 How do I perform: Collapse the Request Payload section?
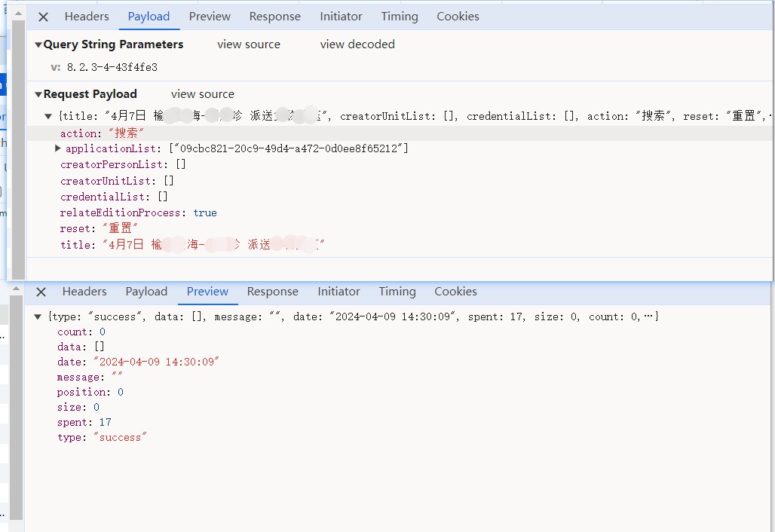tap(38, 95)
